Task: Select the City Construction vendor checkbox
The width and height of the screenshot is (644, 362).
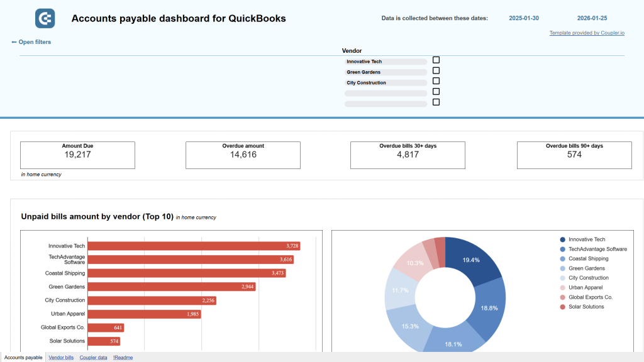Action: [x=436, y=81]
